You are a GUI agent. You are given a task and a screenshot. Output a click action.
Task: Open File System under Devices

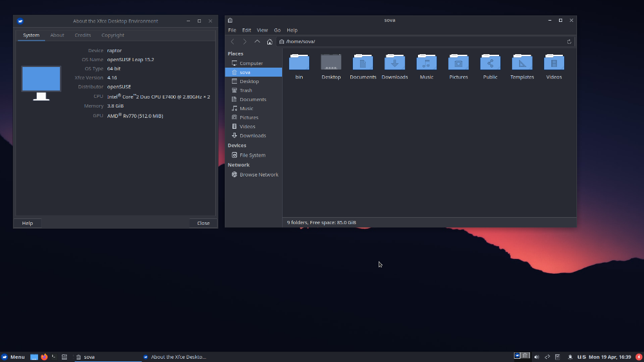pyautogui.click(x=253, y=155)
